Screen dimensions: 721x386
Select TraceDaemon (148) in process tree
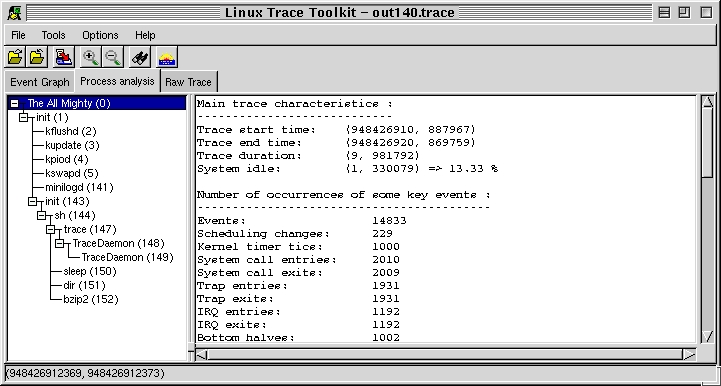click(118, 243)
